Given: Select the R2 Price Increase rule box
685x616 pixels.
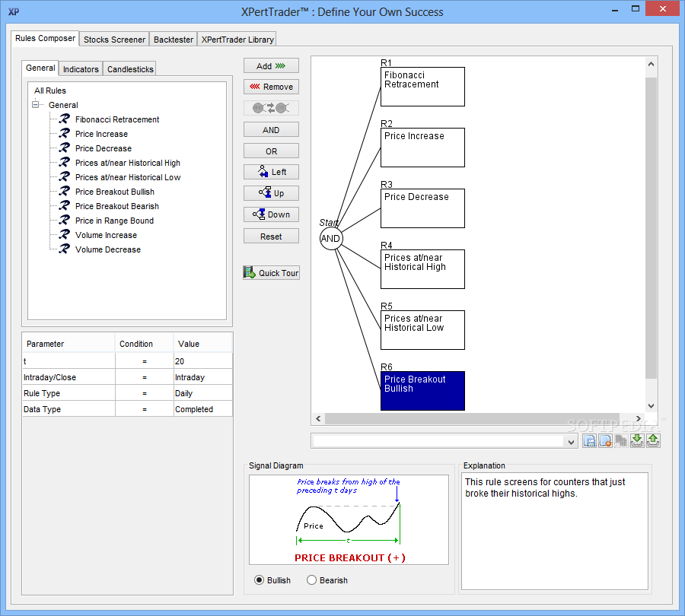Looking at the screenshot, I should tap(422, 147).
